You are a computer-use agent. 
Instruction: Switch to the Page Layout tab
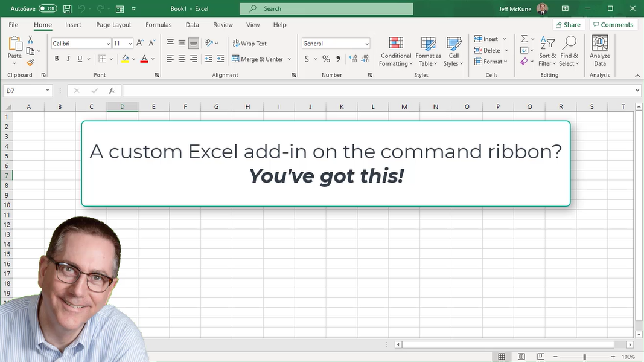[x=113, y=25]
